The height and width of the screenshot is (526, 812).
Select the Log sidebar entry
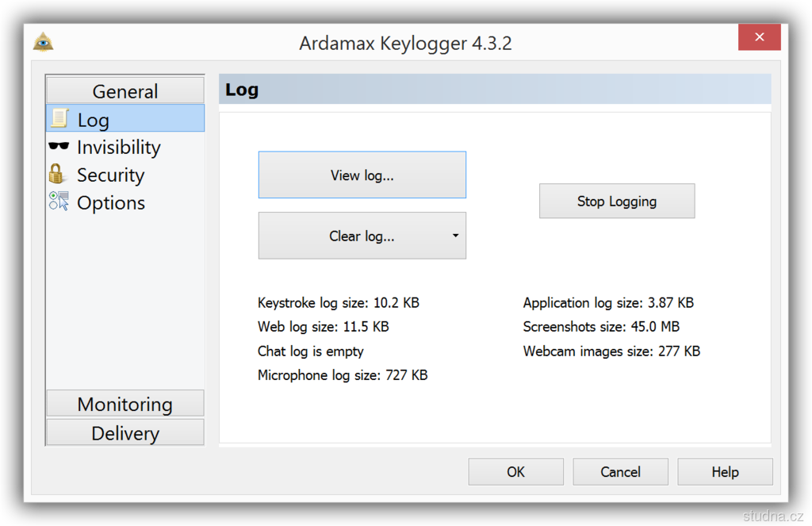click(94, 120)
